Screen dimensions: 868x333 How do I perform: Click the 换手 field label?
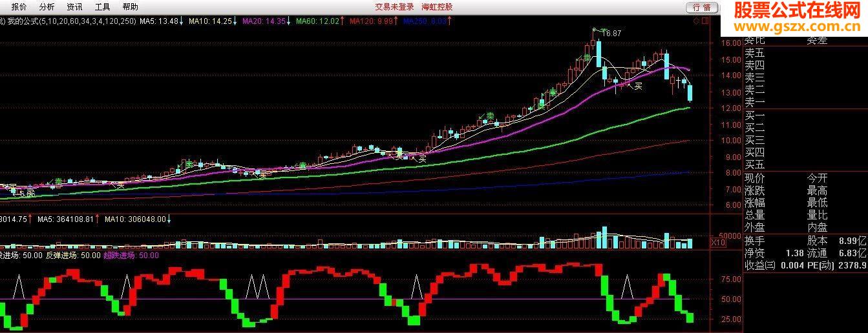754,241
